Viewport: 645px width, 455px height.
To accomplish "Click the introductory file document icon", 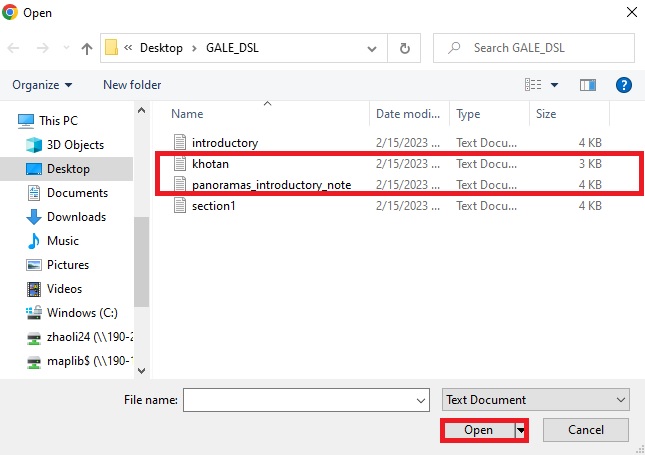I will click(x=180, y=142).
